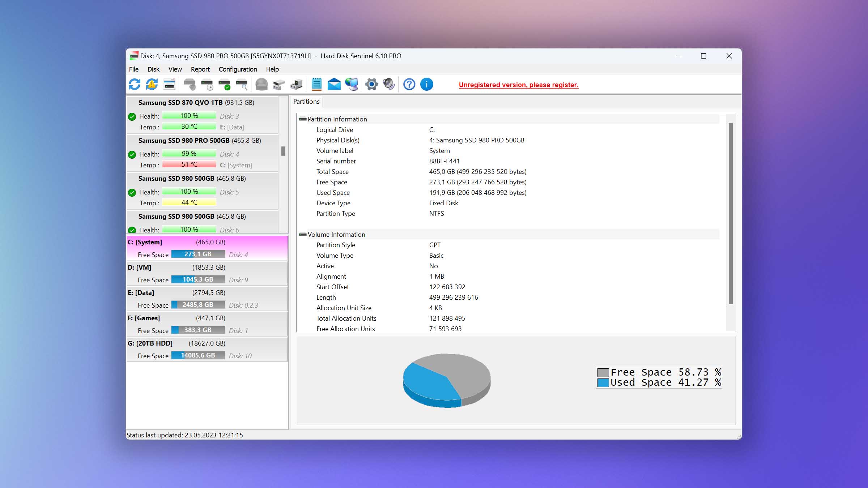This screenshot has width=868, height=488.
Task: Click the grey dome toolbar icon
Action: tap(261, 85)
